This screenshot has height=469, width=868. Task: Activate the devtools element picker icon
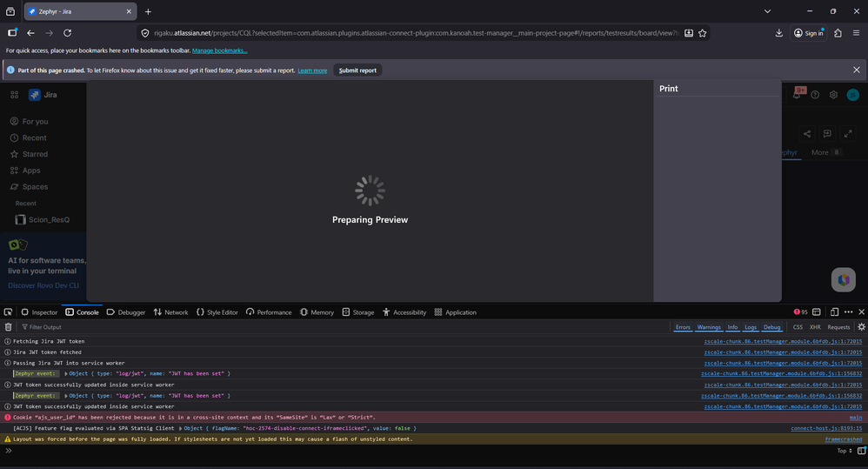(x=8, y=312)
